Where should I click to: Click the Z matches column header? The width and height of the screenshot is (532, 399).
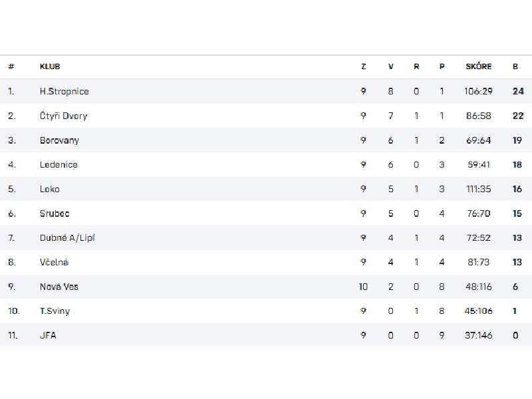364,66
